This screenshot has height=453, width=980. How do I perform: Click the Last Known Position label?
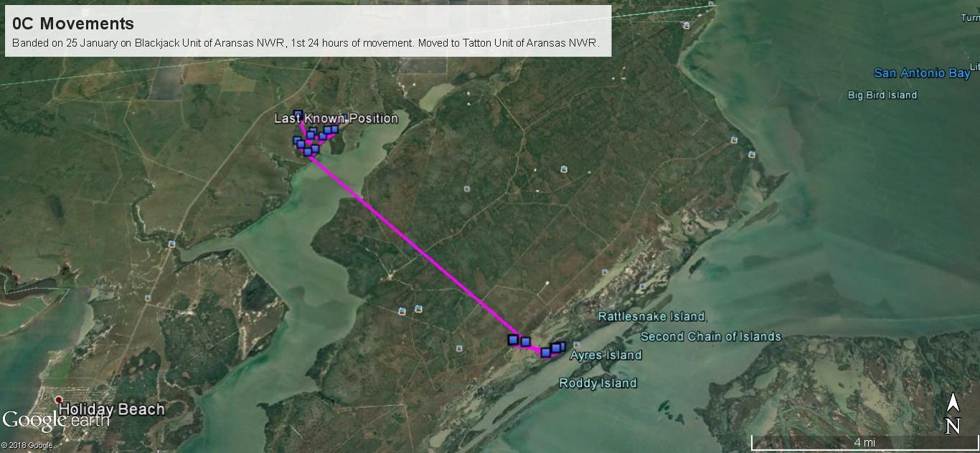click(x=336, y=118)
